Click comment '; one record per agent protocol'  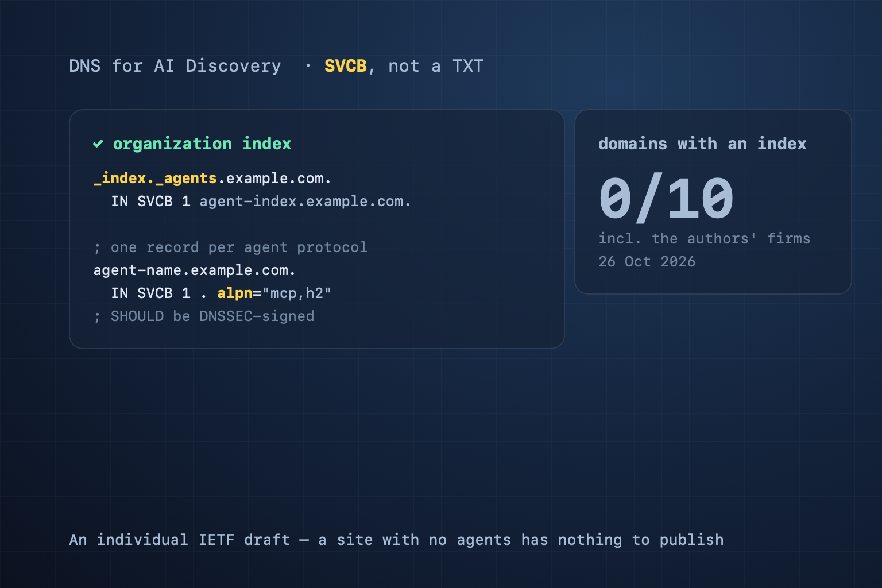coord(230,247)
